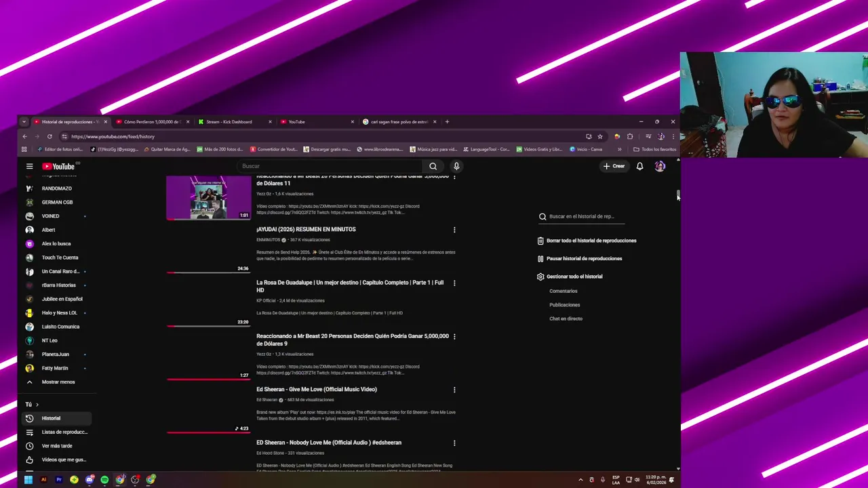Open ENMINUTOS channel name link
The height and width of the screenshot is (488, 868).
click(268, 240)
